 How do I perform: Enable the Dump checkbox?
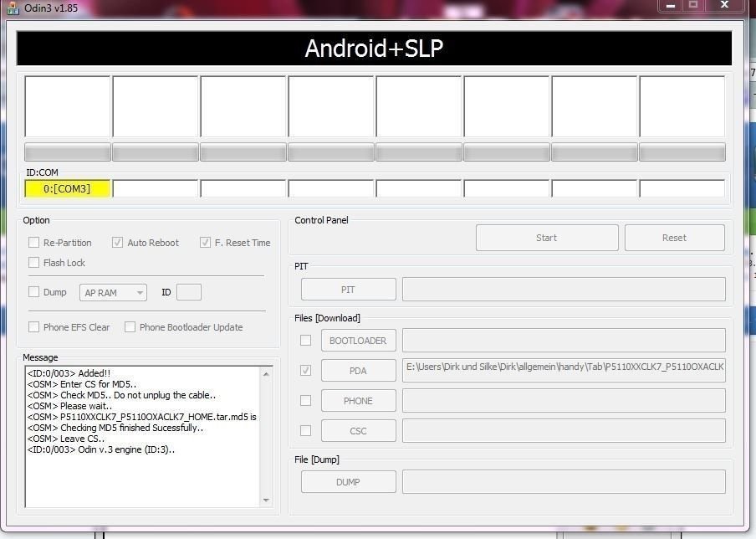[33, 292]
